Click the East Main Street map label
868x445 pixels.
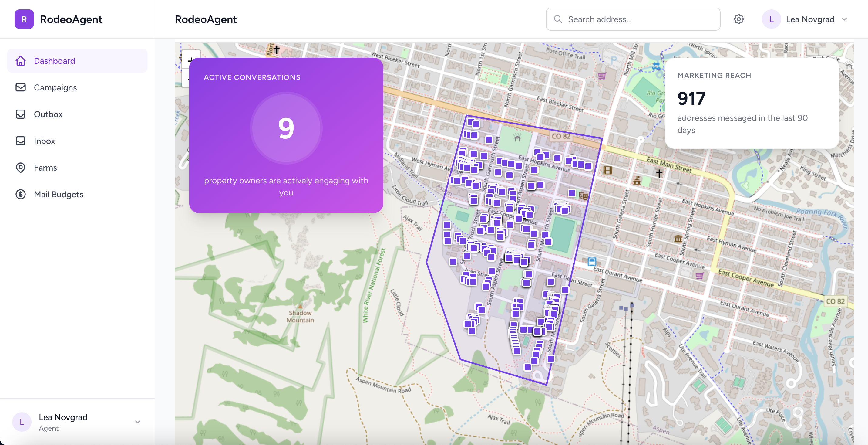tap(669, 165)
